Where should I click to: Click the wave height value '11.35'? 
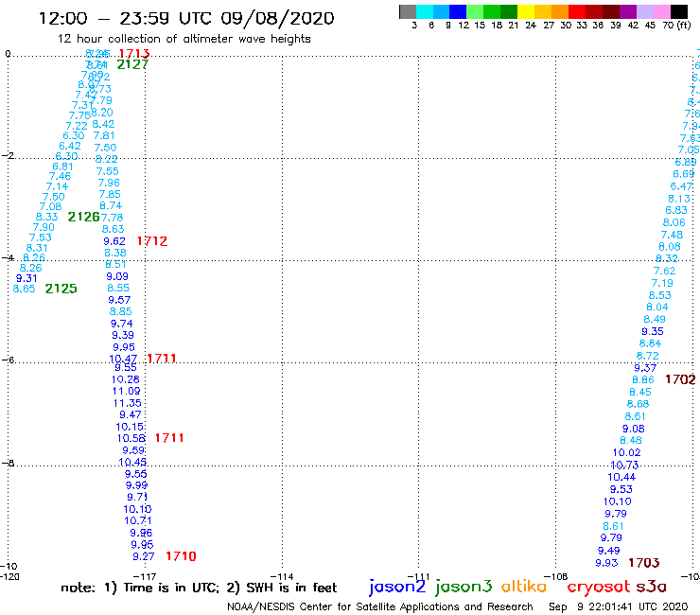pyautogui.click(x=128, y=403)
